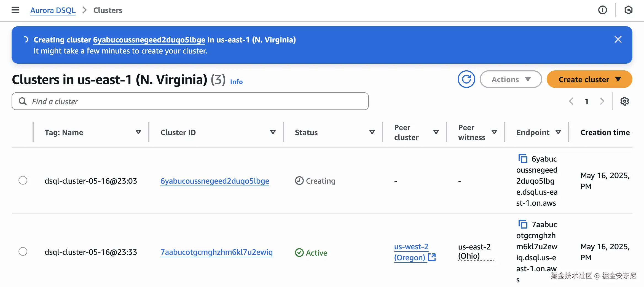Go to next page of clusters
Image resolution: width=644 pixels, height=287 pixels.
pos(602,101)
